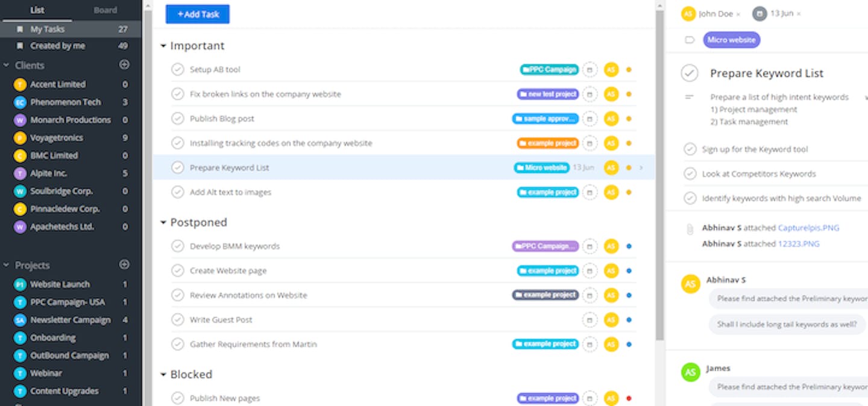Open date picker for Write Guest Post
This screenshot has width=868, height=406.
[x=590, y=320]
